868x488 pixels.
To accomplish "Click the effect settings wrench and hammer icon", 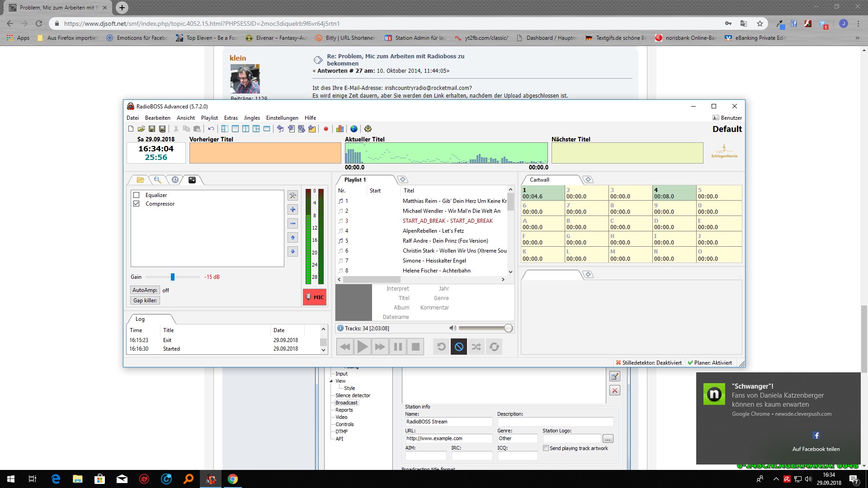I will pos(293,196).
